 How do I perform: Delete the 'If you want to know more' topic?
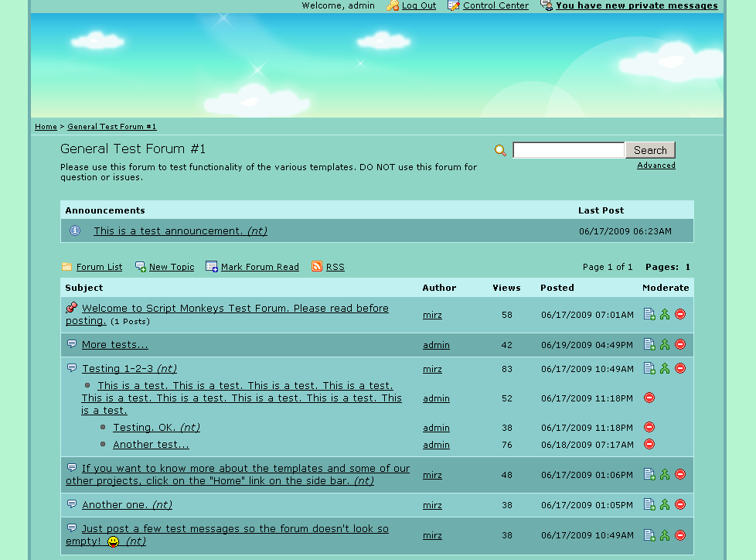pos(680,475)
